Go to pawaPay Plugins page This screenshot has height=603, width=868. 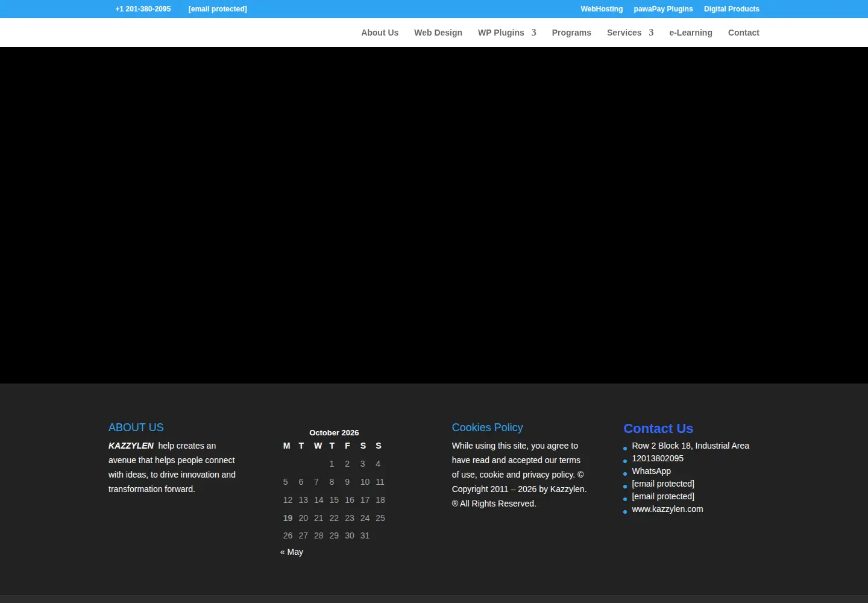coord(663,9)
